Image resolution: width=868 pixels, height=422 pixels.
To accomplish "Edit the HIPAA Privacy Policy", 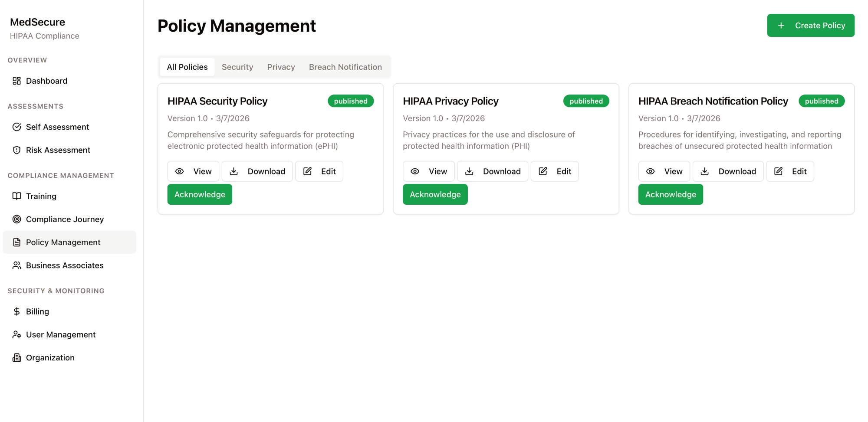I will [555, 171].
